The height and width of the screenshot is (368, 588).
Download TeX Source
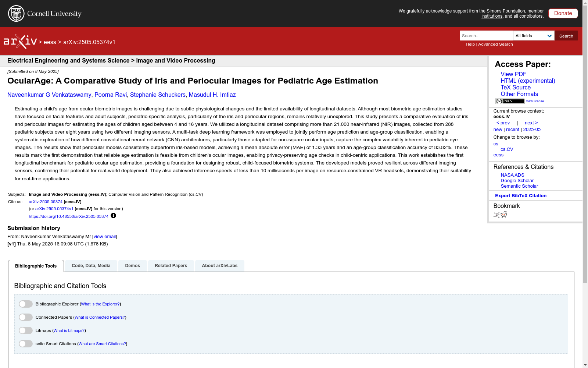[516, 88]
